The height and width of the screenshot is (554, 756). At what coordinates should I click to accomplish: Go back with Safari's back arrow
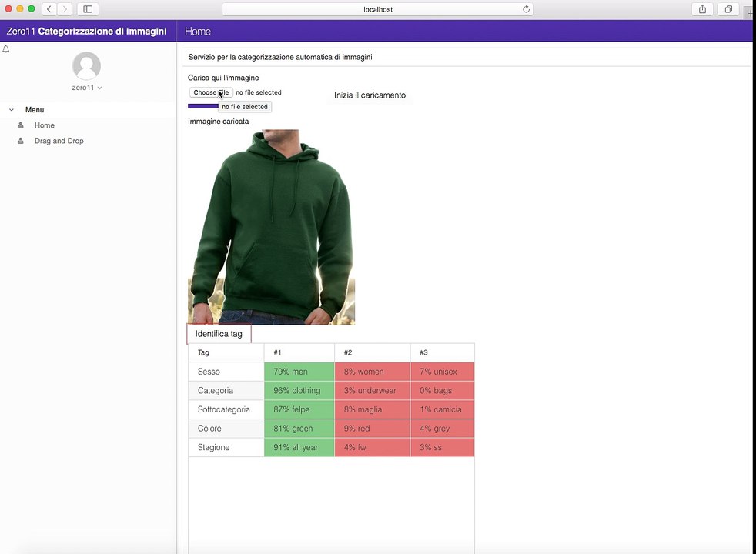click(49, 9)
